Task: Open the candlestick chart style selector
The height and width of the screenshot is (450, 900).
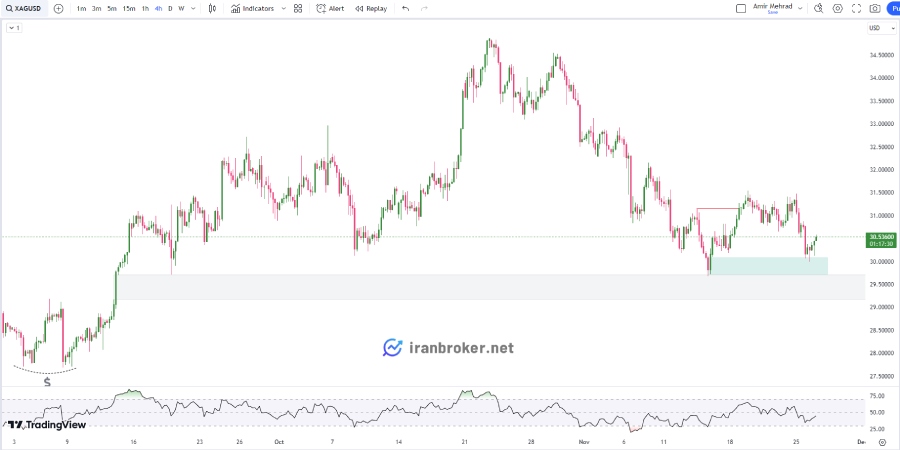Action: 212,9
